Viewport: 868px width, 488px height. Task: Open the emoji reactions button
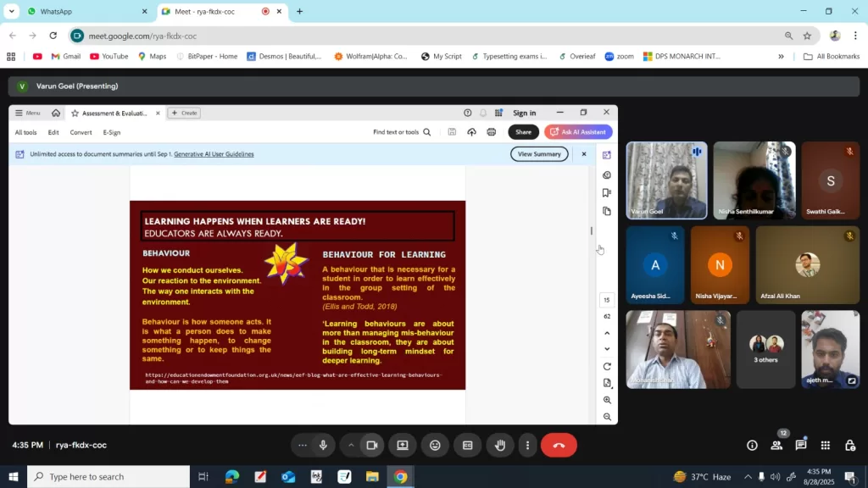coord(435,446)
